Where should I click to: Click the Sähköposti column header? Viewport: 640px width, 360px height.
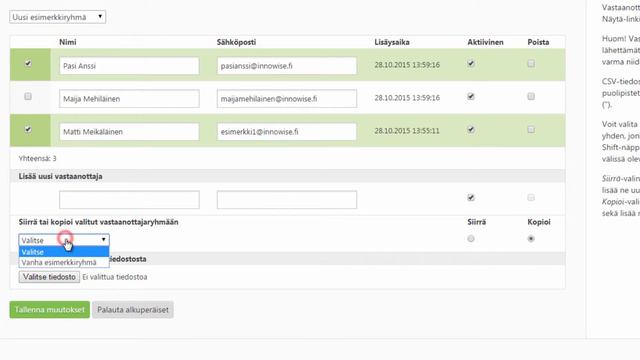tap(236, 42)
